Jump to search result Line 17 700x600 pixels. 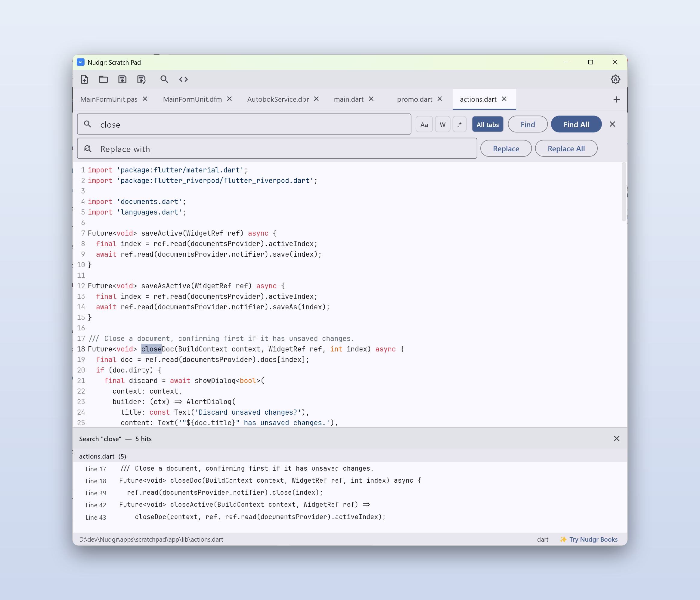350,469
